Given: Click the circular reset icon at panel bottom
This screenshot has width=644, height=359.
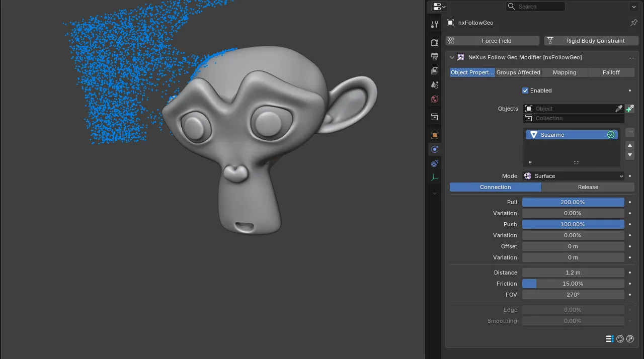Looking at the screenshot, I should point(620,339).
